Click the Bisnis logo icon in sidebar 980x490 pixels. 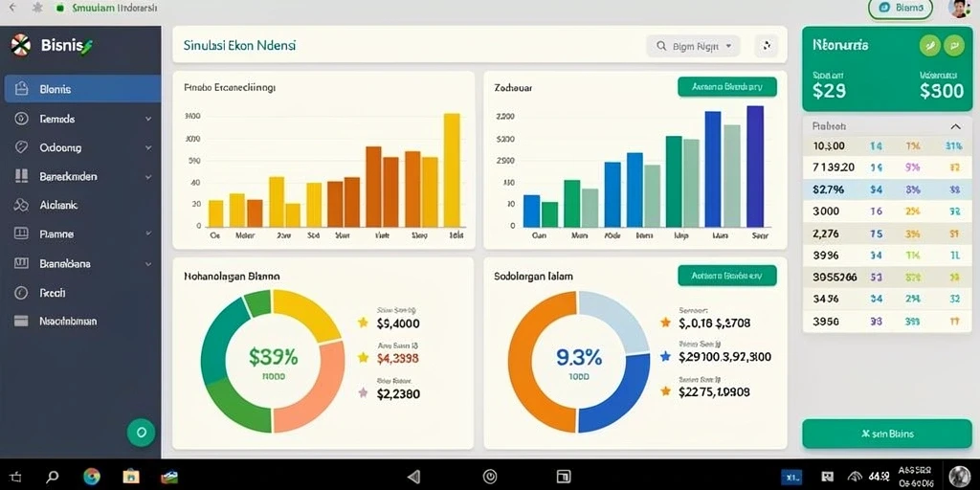click(21, 45)
